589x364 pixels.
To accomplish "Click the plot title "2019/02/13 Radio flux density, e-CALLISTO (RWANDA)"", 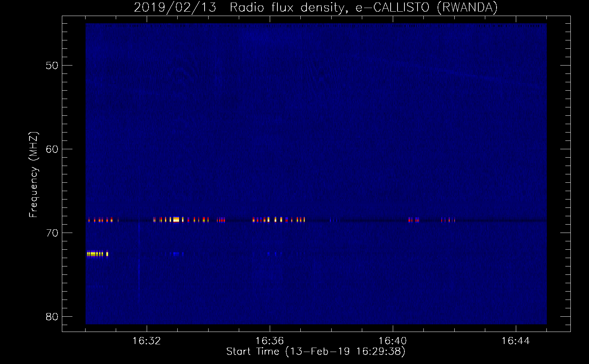I will coord(316,8).
